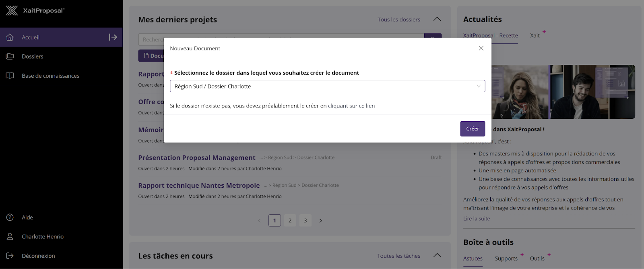Click the Aide question mark icon
The width and height of the screenshot is (644, 269).
pyautogui.click(x=10, y=217)
